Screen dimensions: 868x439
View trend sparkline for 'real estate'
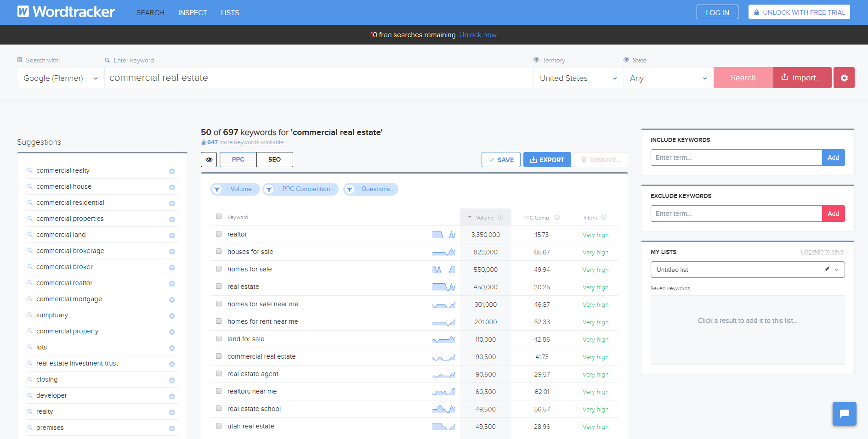(444, 287)
